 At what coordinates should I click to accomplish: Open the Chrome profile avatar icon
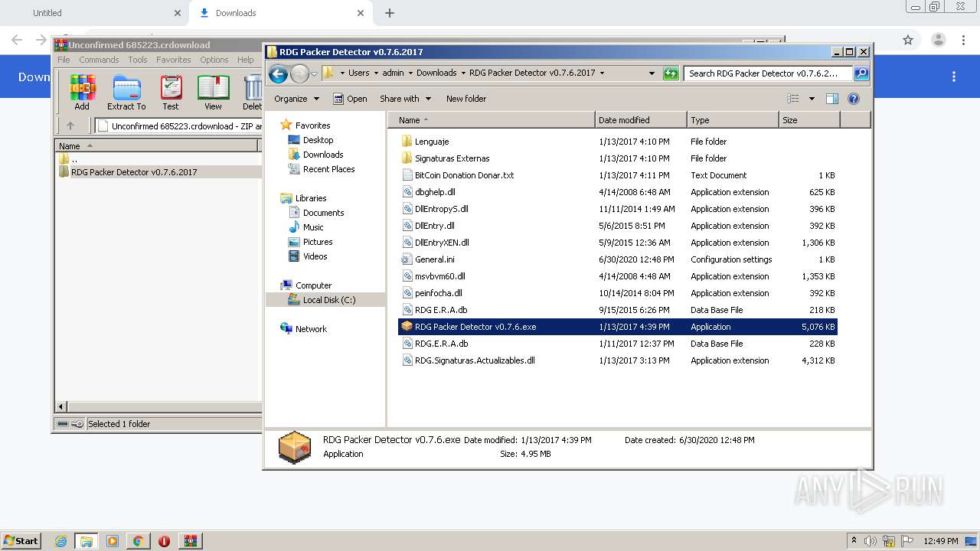click(x=938, y=40)
